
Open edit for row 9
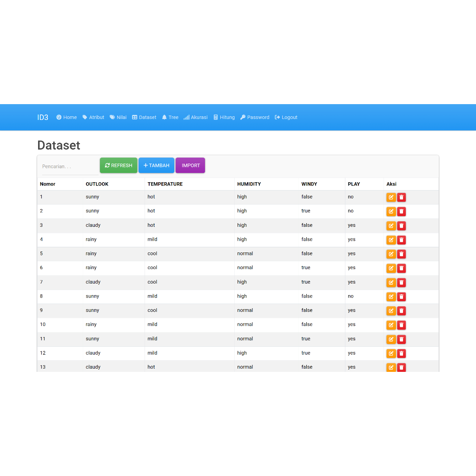pyautogui.click(x=391, y=311)
